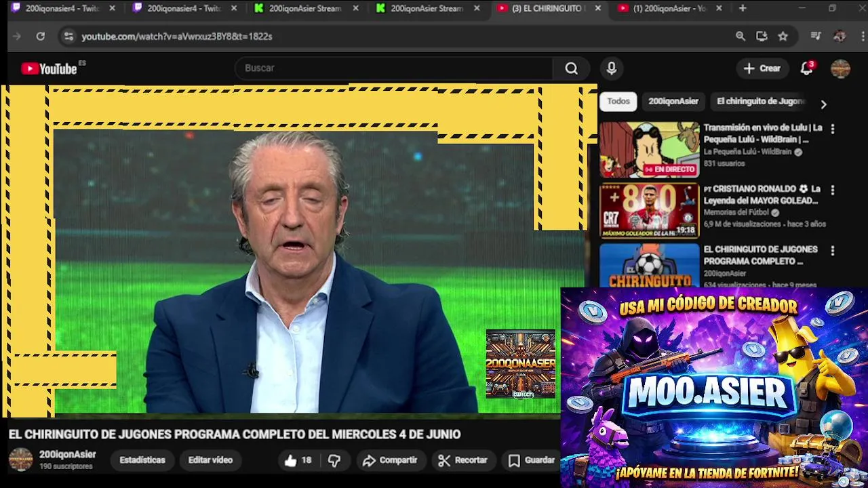Open options for Lulu live stream video
The width and height of the screenshot is (868, 488).
[x=833, y=129]
